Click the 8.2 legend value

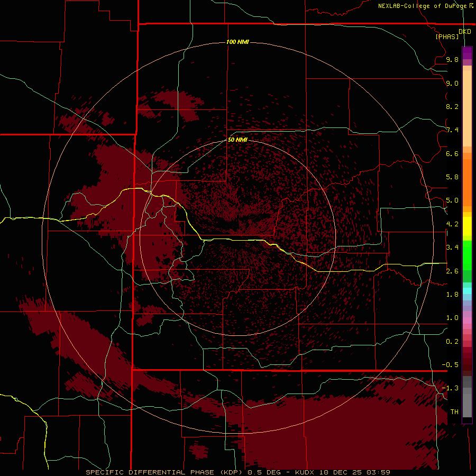click(452, 106)
